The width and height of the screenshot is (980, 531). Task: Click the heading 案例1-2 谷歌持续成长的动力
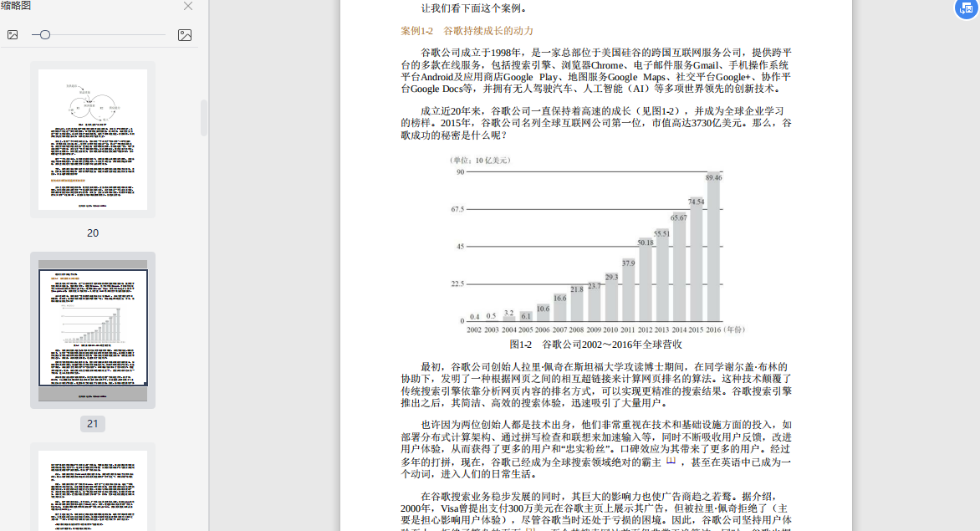pos(467,31)
